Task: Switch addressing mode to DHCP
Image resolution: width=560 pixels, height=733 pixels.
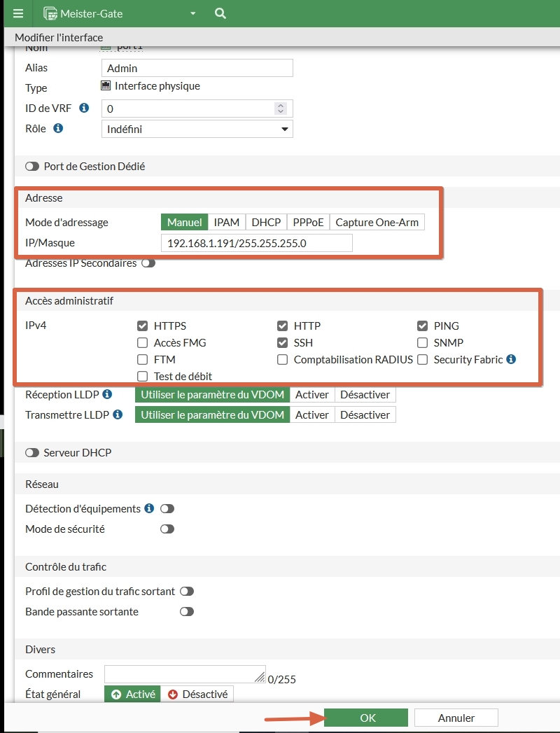Action: 266,222
